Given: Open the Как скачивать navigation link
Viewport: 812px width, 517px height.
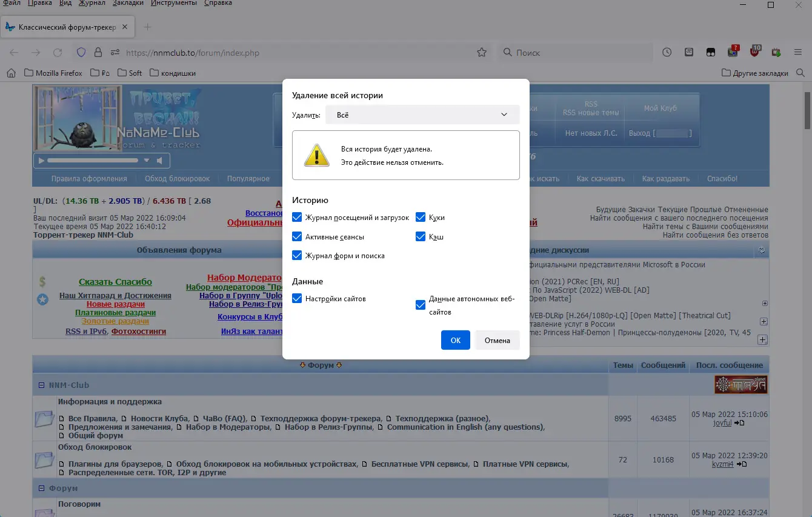Looking at the screenshot, I should coord(601,178).
